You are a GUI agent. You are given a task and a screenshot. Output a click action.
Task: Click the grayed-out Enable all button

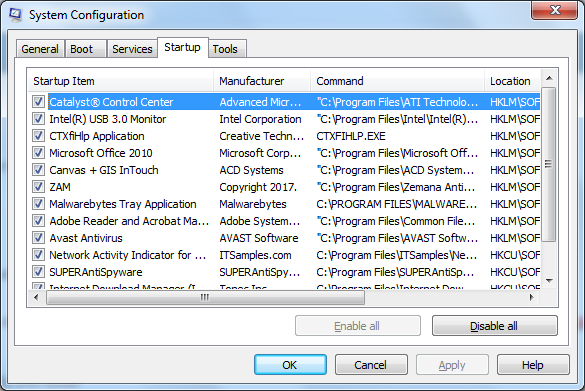[x=358, y=326]
